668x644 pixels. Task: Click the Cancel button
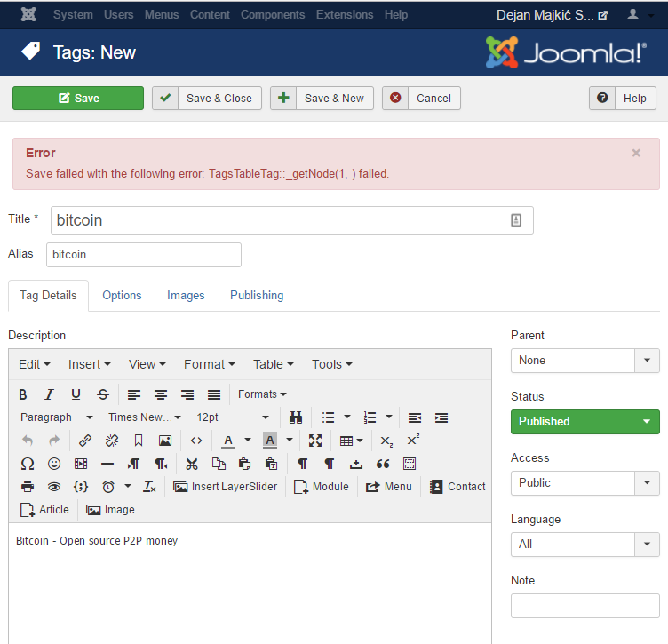pyautogui.click(x=421, y=99)
